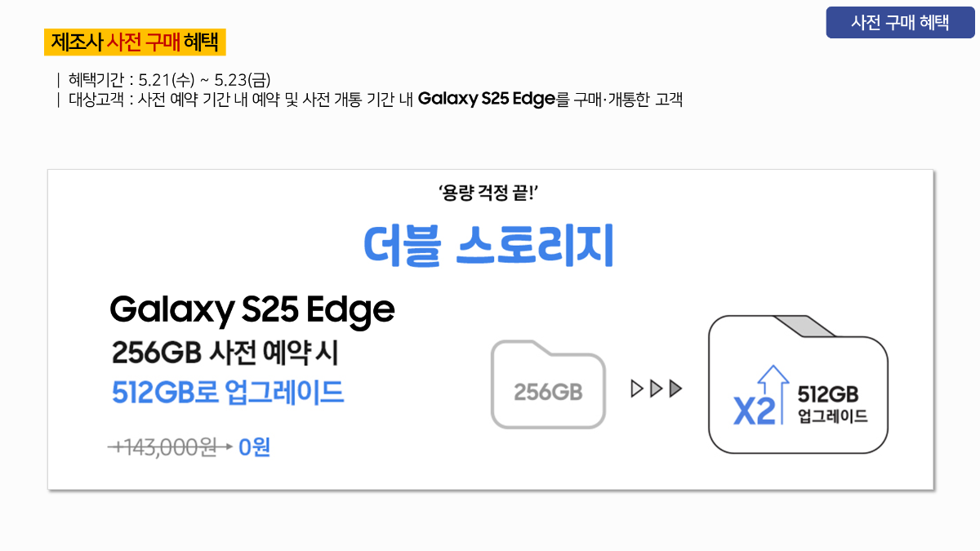Click the '용량 걱정 끝!' tagline
980x551 pixels.
tap(488, 193)
